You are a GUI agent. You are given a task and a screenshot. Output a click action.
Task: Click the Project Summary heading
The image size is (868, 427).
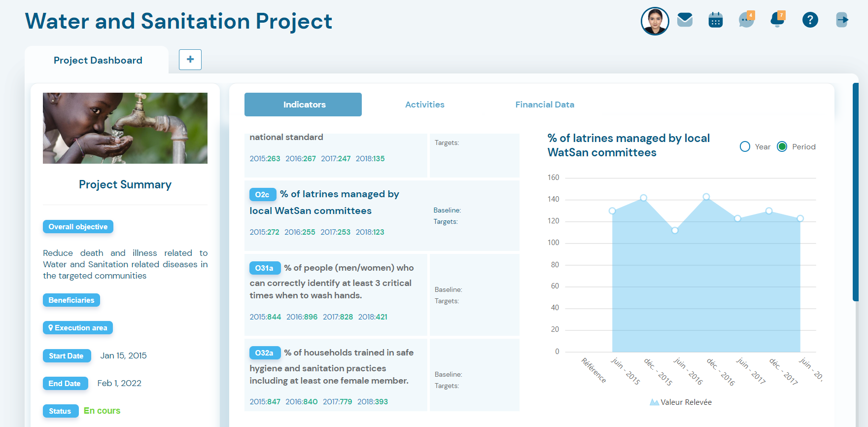tap(125, 184)
